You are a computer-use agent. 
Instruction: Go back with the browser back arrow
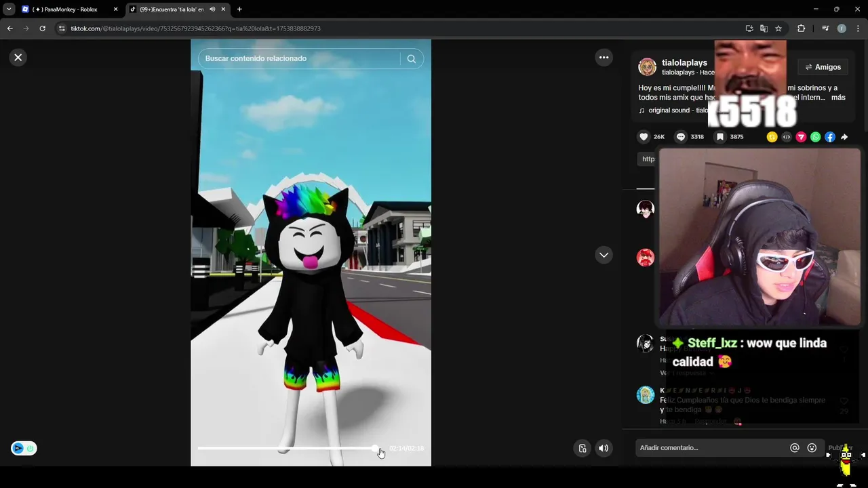pos(9,28)
